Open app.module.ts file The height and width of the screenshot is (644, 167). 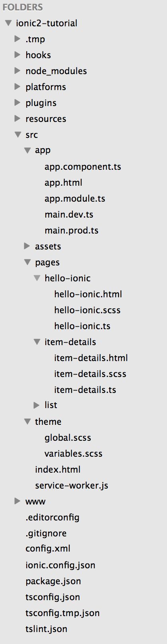coord(75,198)
